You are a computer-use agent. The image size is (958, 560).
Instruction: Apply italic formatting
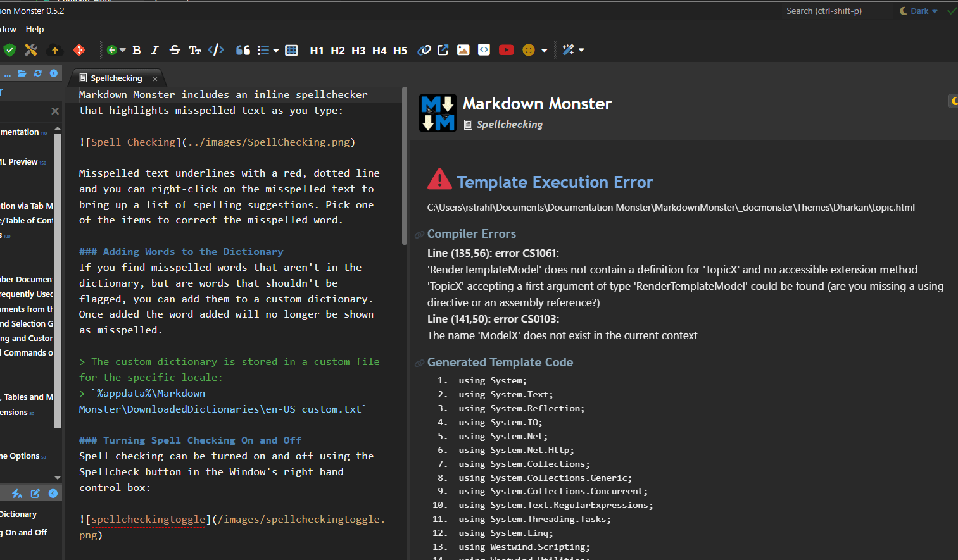[x=154, y=50]
